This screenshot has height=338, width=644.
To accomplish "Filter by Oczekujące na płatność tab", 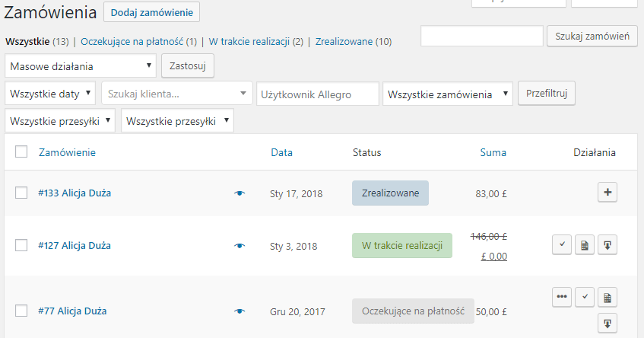I will pyautogui.click(x=132, y=42).
